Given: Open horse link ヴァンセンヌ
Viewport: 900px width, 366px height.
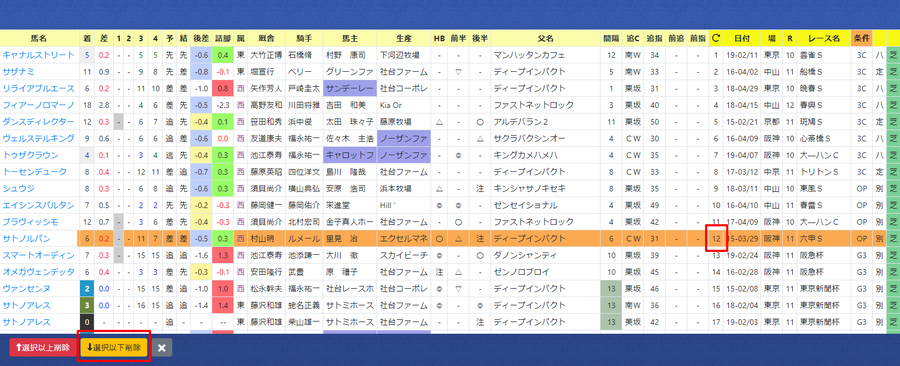Looking at the screenshot, I should [26, 288].
